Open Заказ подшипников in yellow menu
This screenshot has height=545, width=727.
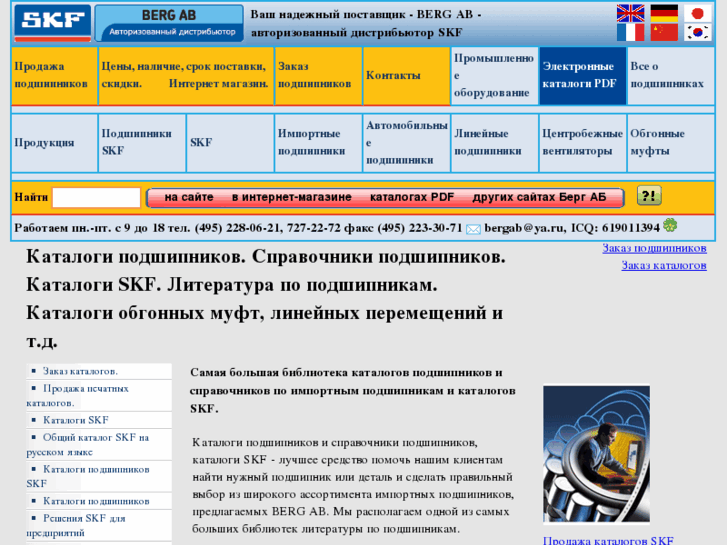pos(319,76)
